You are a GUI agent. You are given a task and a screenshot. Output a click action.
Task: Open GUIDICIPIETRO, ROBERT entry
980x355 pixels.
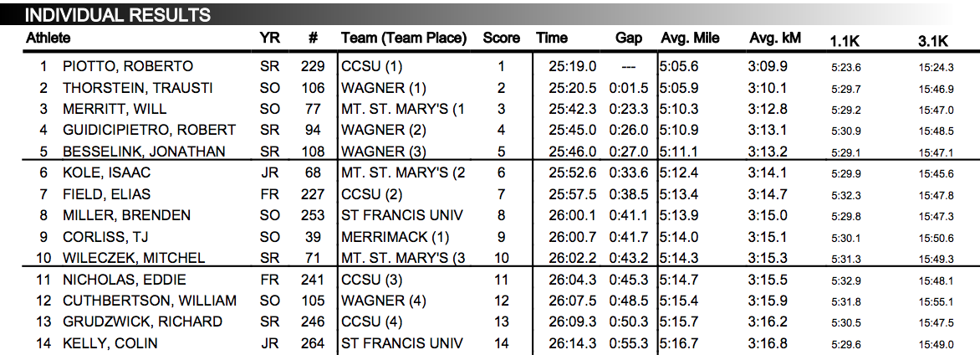coord(149,131)
